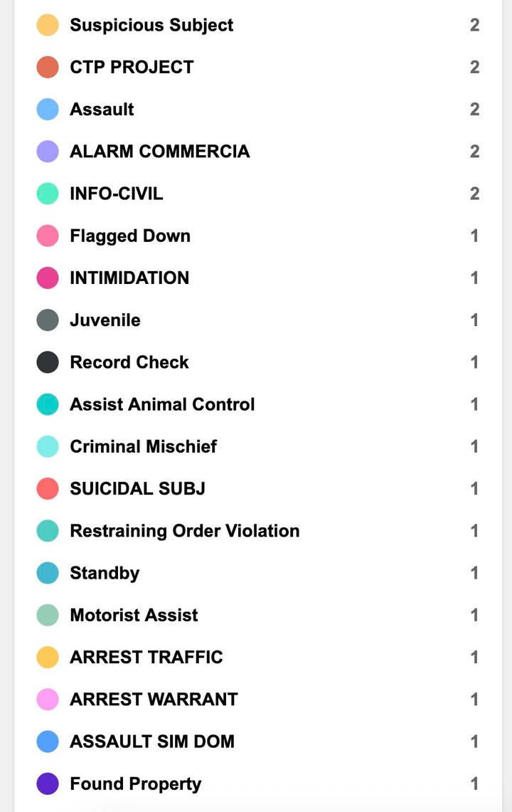
Task: Click the Juvenile gray color dot
Action: point(48,320)
